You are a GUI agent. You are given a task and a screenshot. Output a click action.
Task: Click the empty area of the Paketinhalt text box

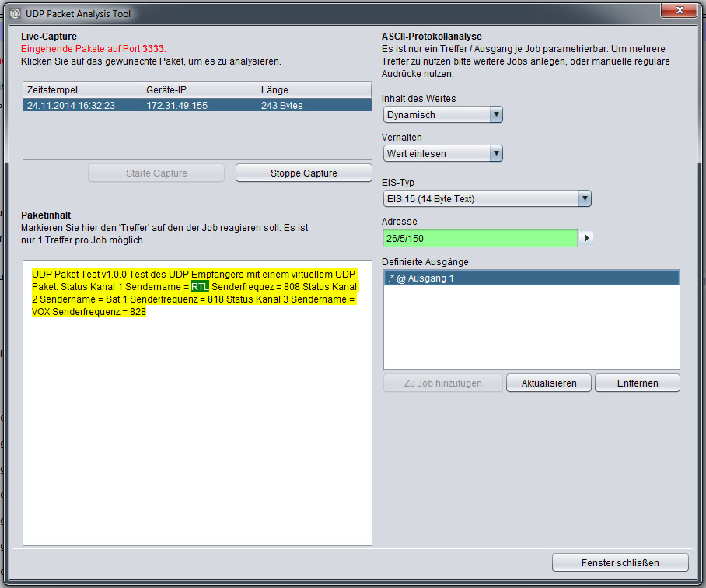point(197,436)
